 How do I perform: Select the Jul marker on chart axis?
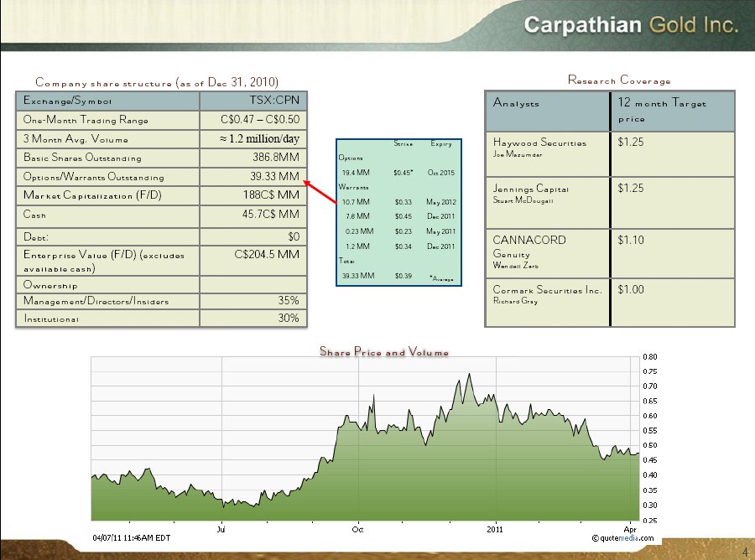point(221,529)
